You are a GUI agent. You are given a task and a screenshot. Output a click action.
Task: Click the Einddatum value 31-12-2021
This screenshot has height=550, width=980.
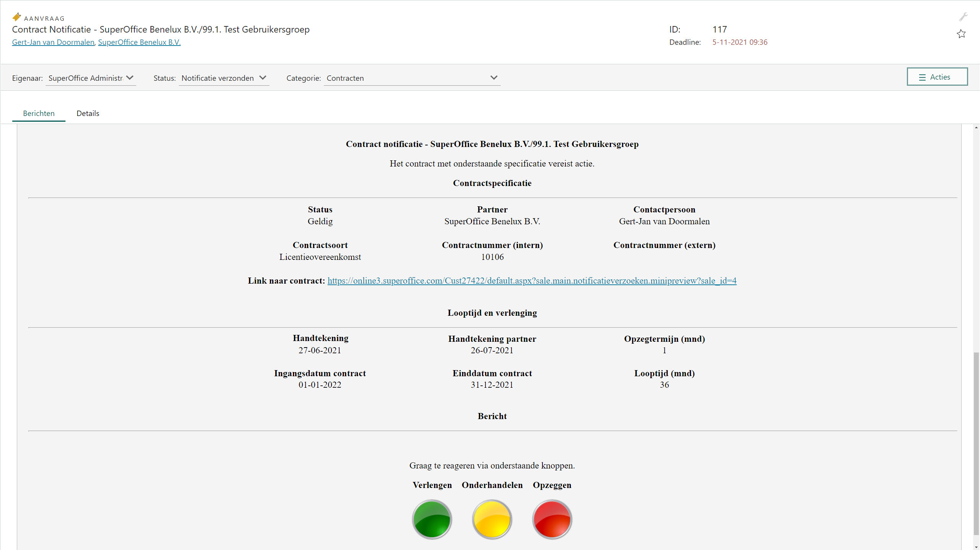492,385
